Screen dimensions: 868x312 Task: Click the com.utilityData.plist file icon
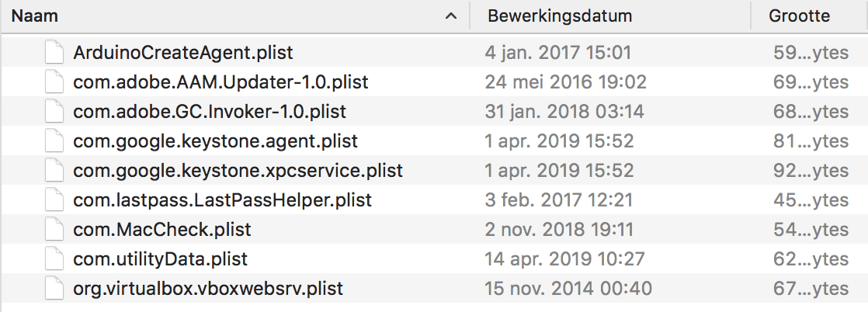pos(54,259)
